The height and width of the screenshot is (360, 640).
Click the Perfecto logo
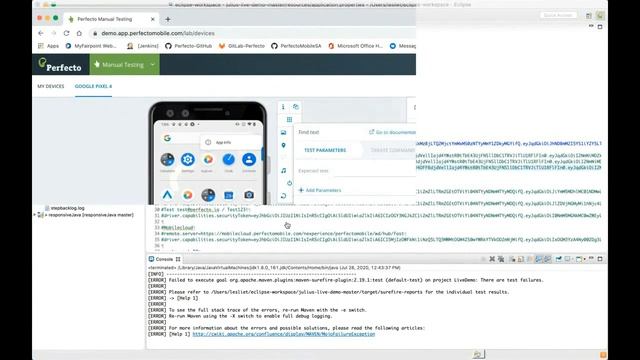click(x=60, y=64)
